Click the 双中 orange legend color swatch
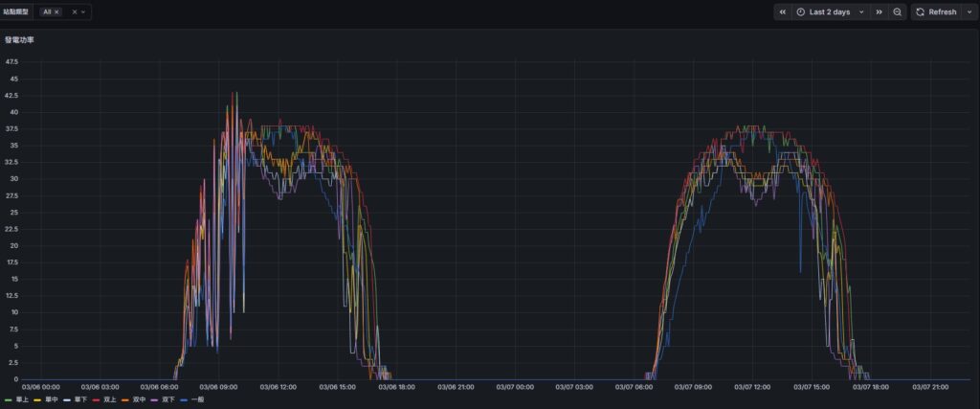 [125, 399]
